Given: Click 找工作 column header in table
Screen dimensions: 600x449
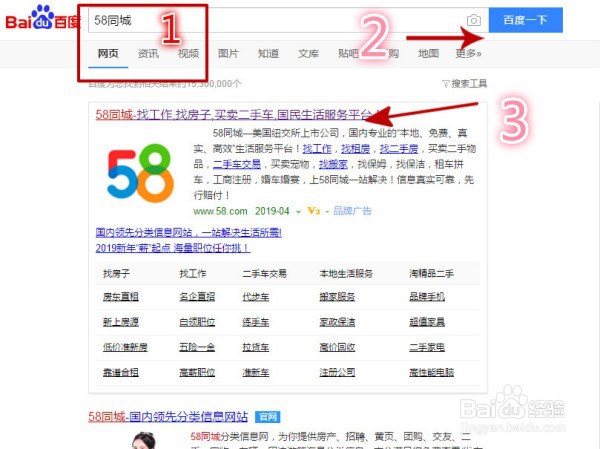Looking at the screenshot, I should (193, 274).
